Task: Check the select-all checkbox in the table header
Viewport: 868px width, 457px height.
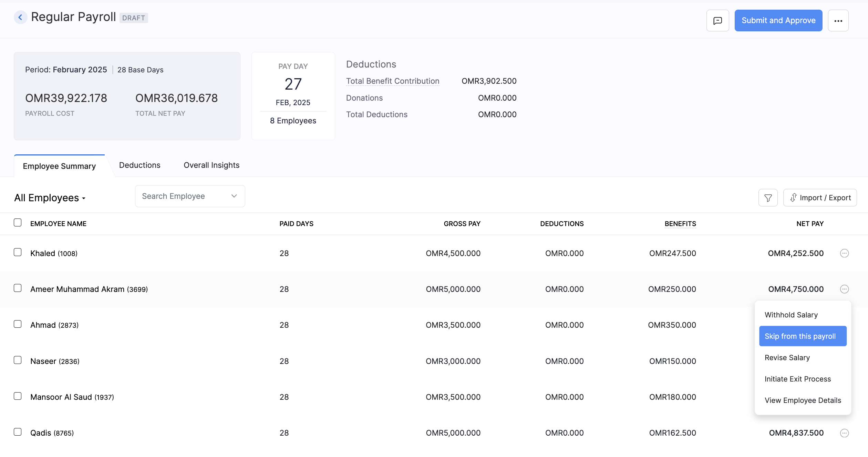Action: click(18, 222)
